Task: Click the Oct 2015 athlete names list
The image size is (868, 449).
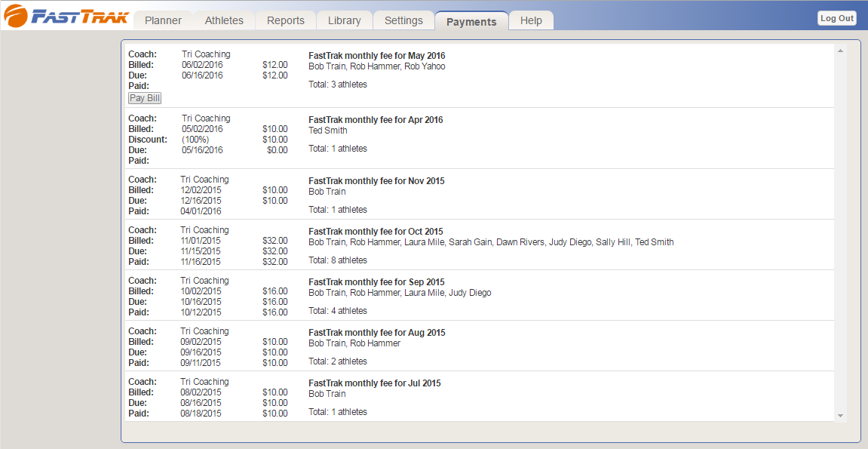Action: pyautogui.click(x=491, y=242)
